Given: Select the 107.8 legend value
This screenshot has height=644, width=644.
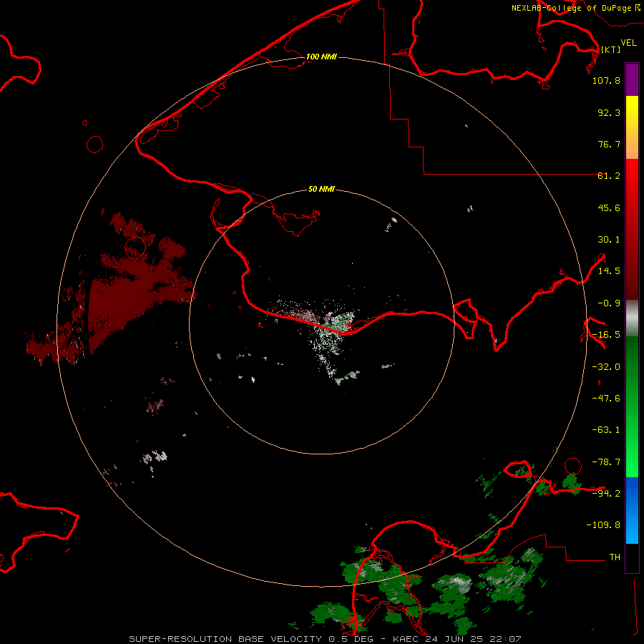Looking at the screenshot, I should [x=606, y=80].
